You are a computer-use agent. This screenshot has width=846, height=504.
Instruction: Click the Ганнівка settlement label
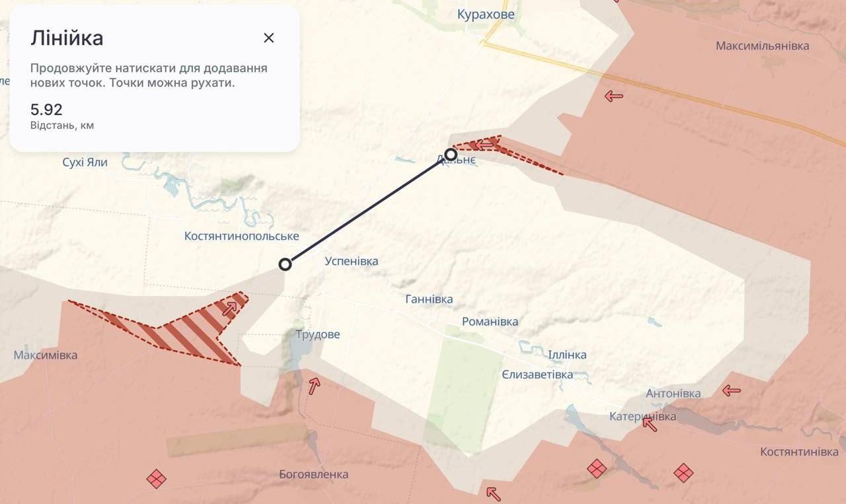click(x=429, y=299)
